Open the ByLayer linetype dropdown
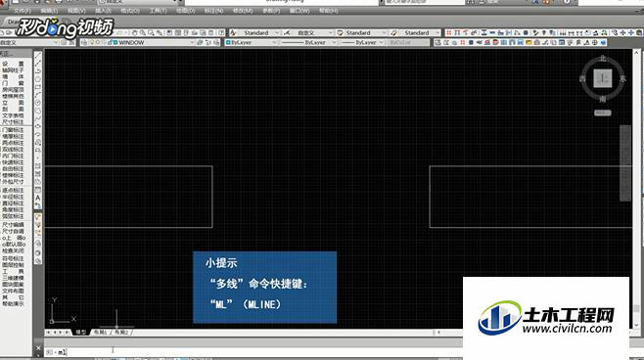Viewport: 644px width, 360px height. pos(334,42)
